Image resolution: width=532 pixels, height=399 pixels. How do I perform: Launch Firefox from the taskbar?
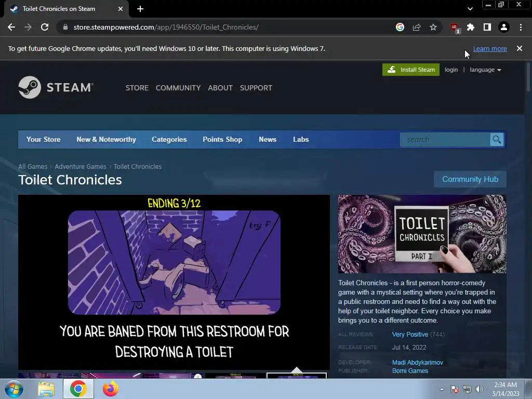tap(110, 389)
